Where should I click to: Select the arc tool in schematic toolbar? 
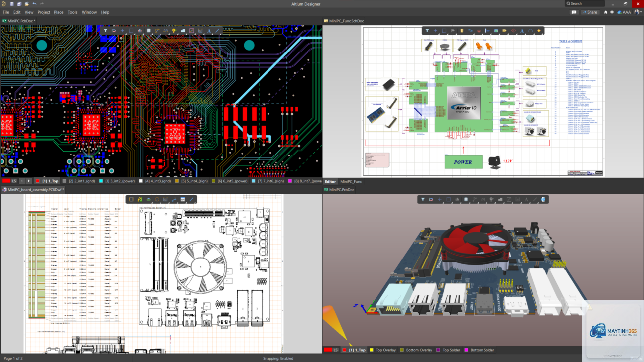(x=530, y=31)
